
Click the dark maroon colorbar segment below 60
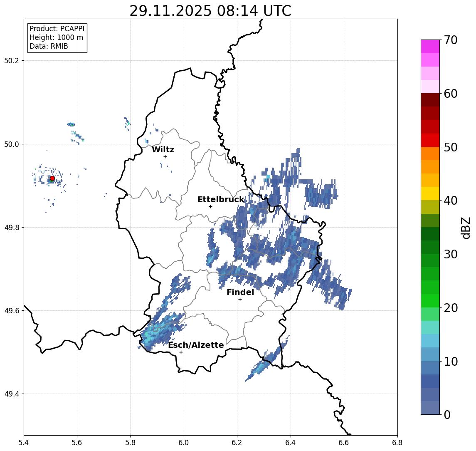(x=430, y=100)
